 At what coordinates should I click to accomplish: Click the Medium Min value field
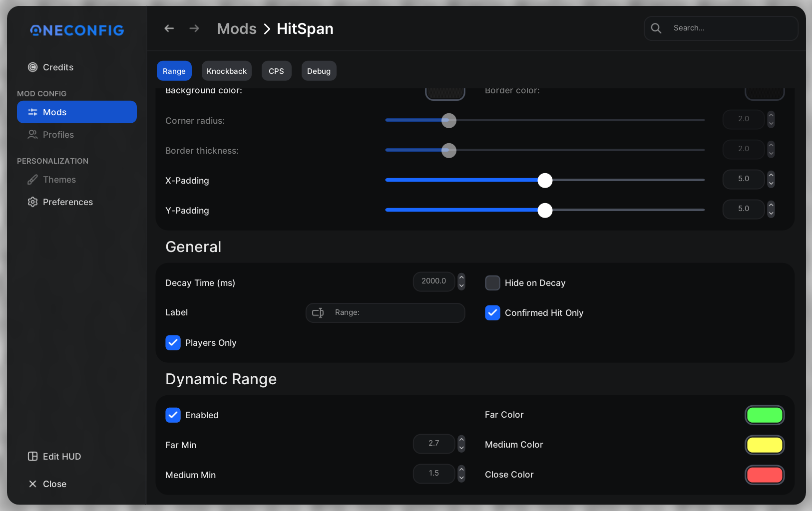coord(434,474)
